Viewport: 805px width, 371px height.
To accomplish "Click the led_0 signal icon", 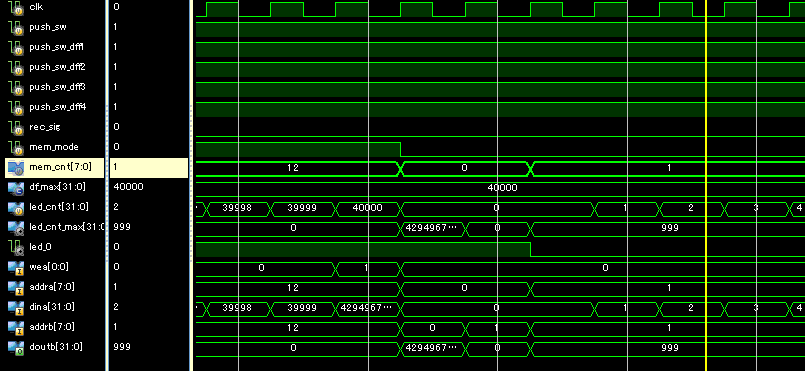I will (15, 248).
